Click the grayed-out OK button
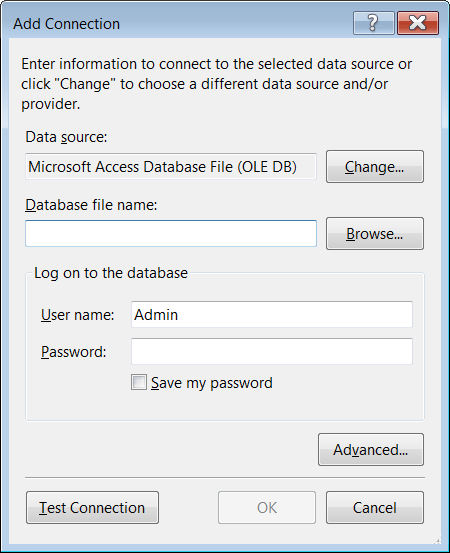Viewport: 450px width, 553px height. [x=267, y=508]
